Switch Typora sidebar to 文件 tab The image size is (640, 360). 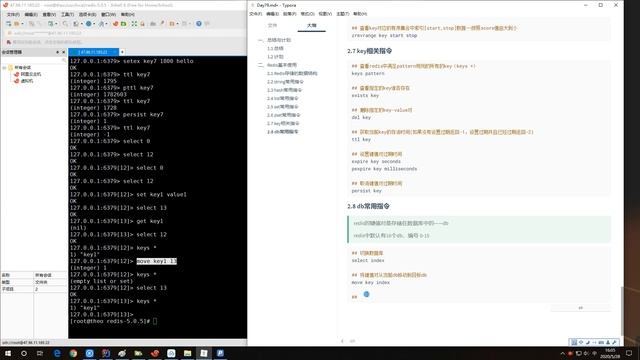coord(272,25)
